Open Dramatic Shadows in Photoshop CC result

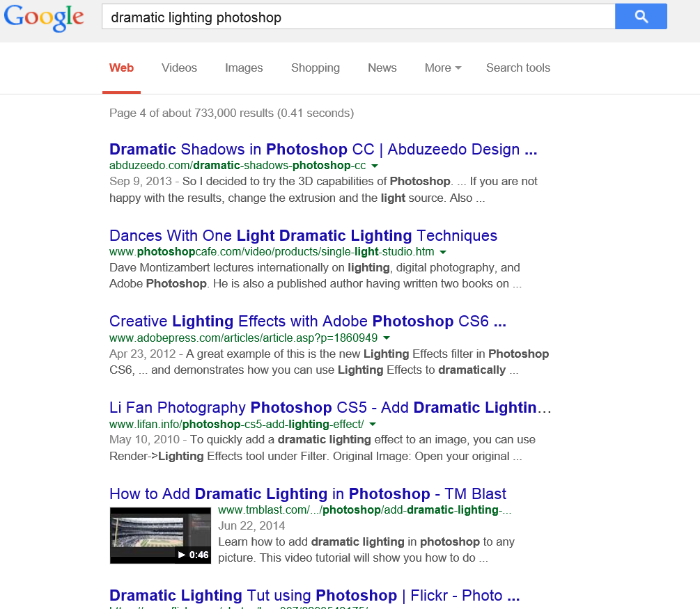click(323, 149)
